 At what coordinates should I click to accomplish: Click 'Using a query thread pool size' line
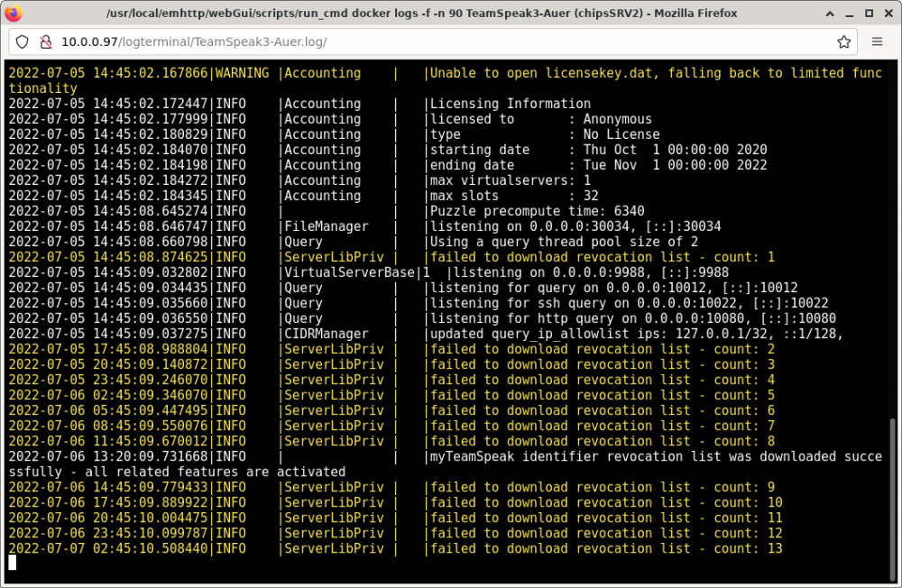click(354, 242)
